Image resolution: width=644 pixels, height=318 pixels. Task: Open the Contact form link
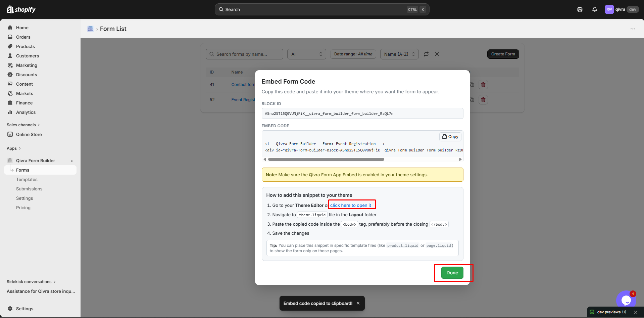pos(243,85)
